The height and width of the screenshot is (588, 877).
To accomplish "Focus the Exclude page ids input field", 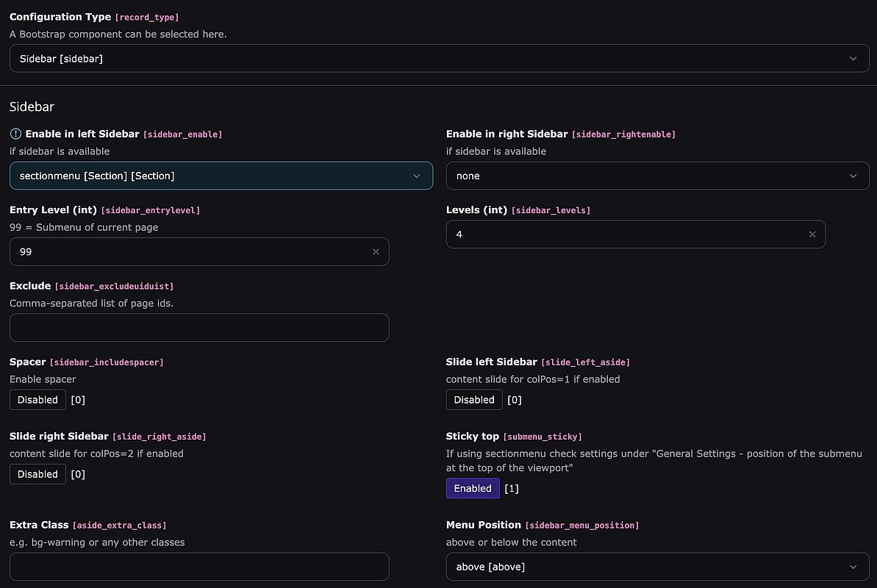I will coord(199,328).
